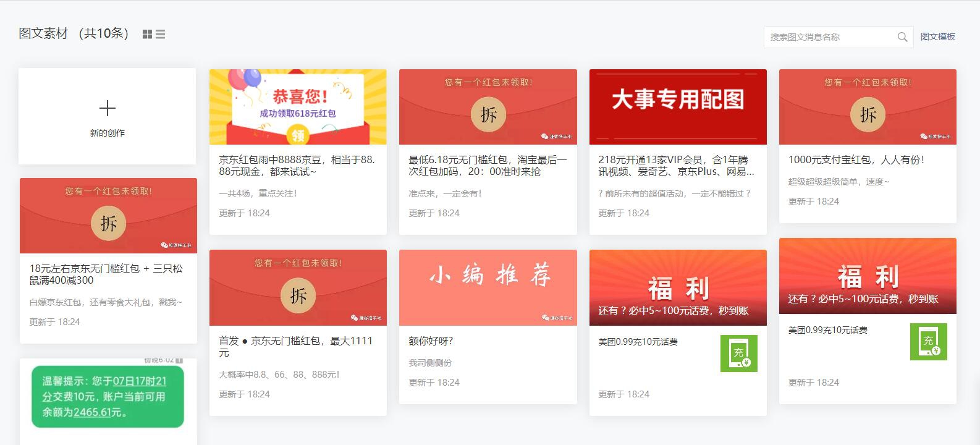
Task: Click summary 超级超级超级简单，速度~
Action: click(x=838, y=182)
